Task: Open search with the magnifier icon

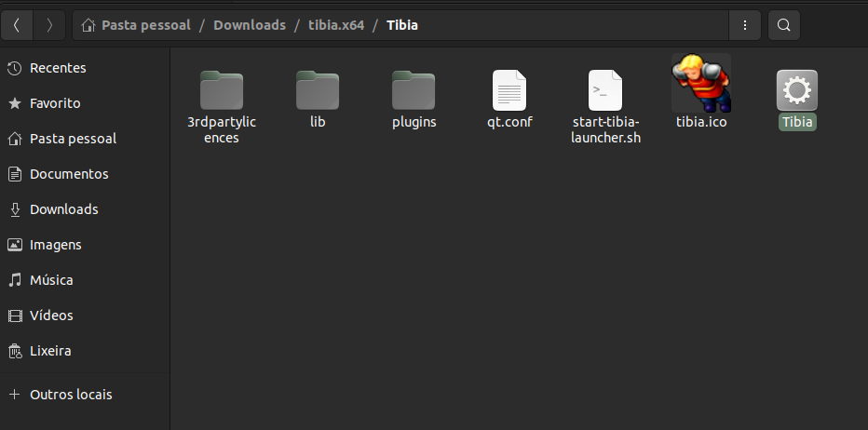Action: [784, 25]
